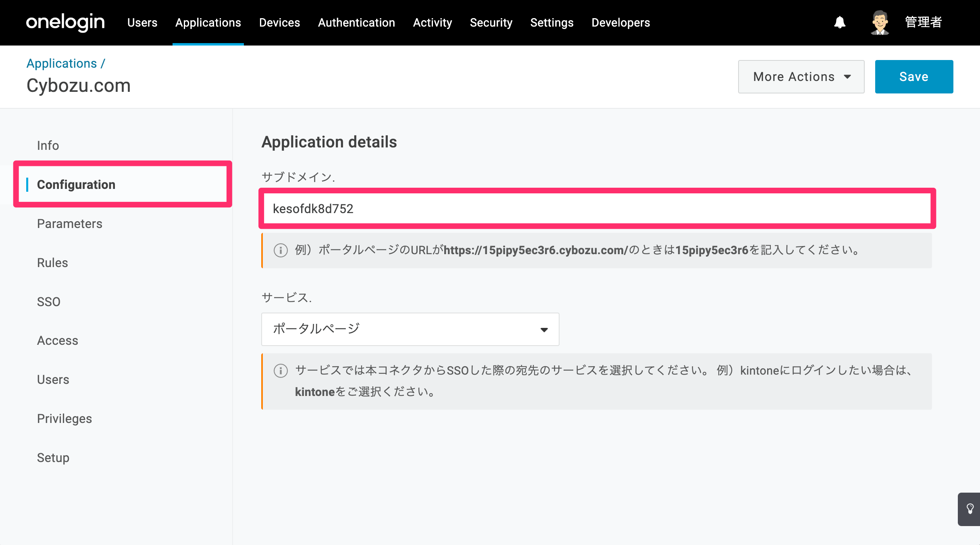Switch to the Info tab
This screenshot has height=545, width=980.
pos(48,145)
